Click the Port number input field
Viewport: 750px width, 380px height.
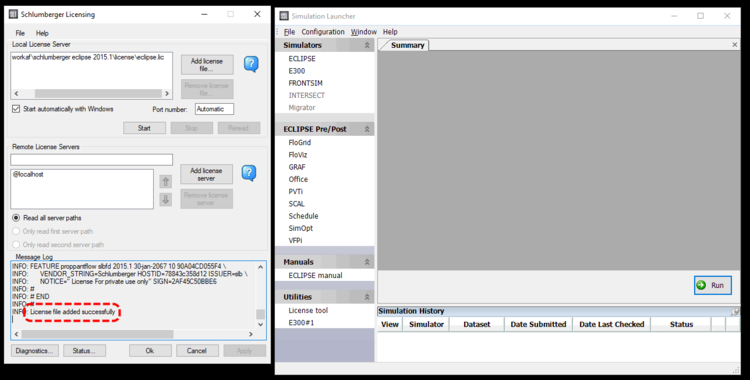click(x=214, y=109)
